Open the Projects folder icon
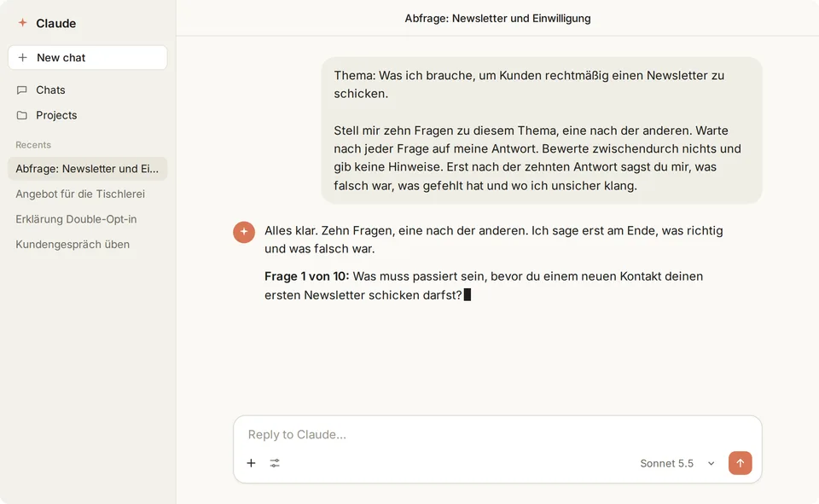Screen dimensions: 819x504 pos(22,115)
